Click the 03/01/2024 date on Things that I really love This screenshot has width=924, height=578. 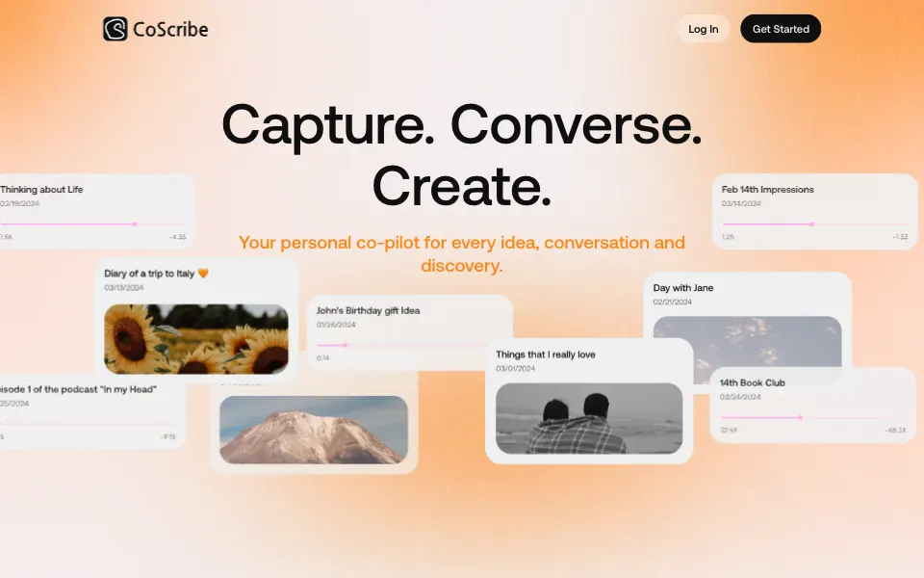(515, 369)
